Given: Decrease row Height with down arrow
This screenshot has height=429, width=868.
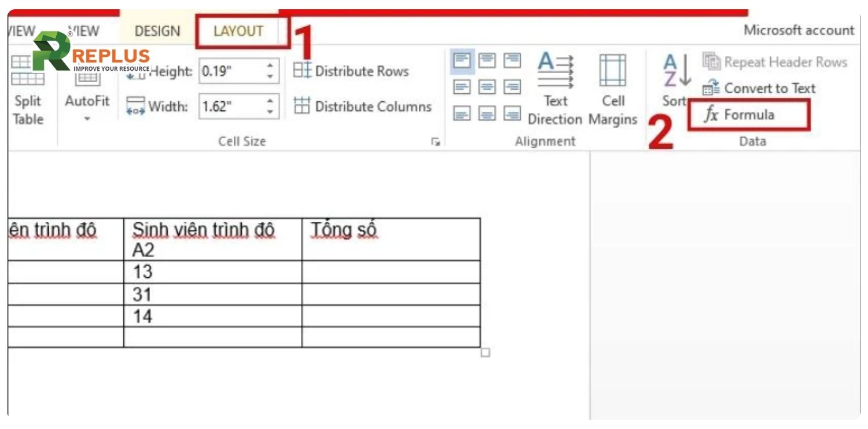Looking at the screenshot, I should pyautogui.click(x=270, y=78).
